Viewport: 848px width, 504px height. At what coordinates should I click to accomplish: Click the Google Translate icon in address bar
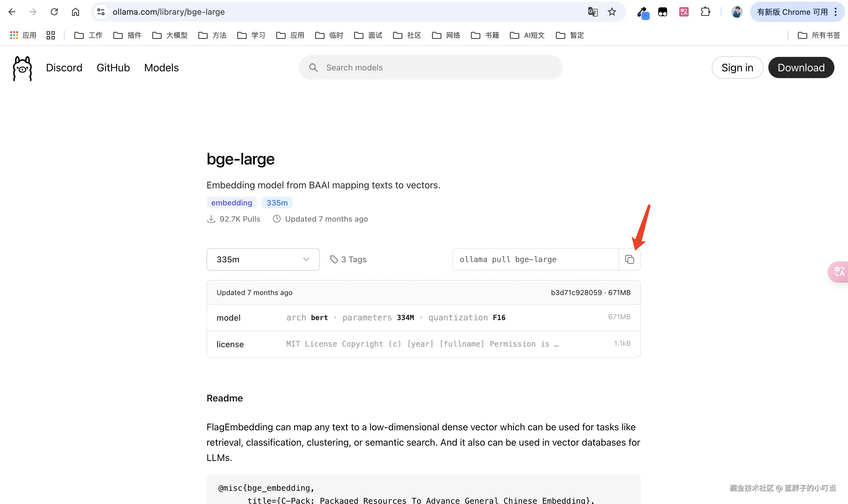tap(593, 12)
